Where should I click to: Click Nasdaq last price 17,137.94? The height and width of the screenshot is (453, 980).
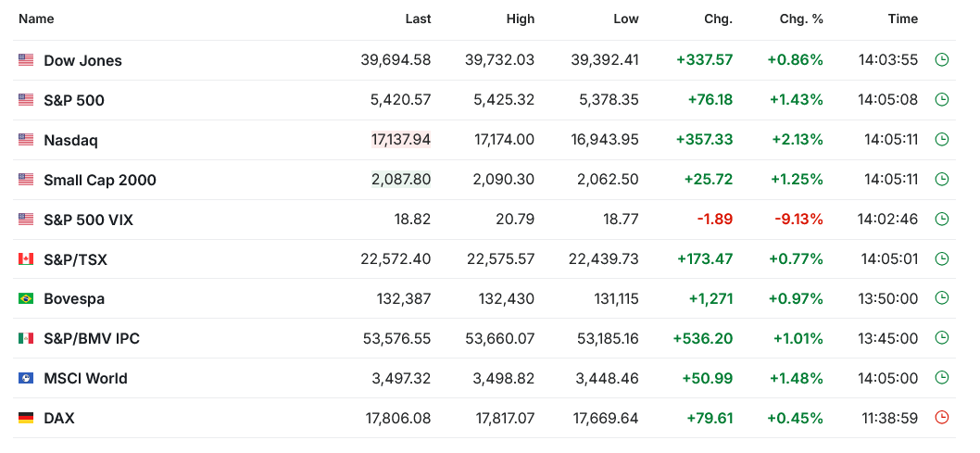point(401,139)
